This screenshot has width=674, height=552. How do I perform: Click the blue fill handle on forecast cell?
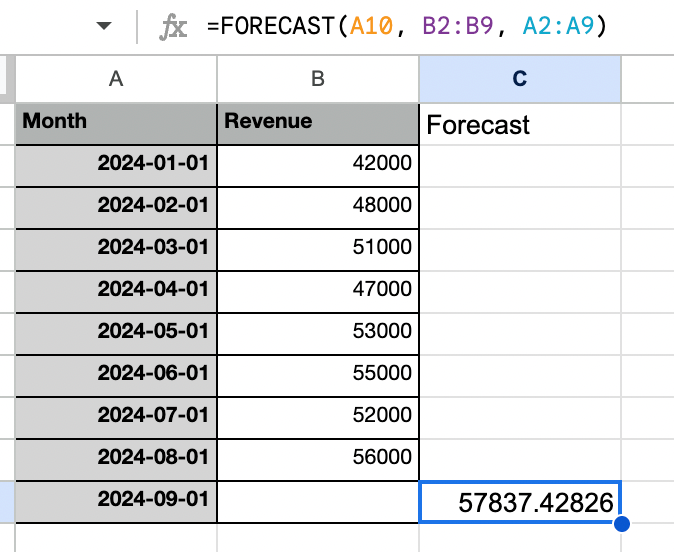621,523
